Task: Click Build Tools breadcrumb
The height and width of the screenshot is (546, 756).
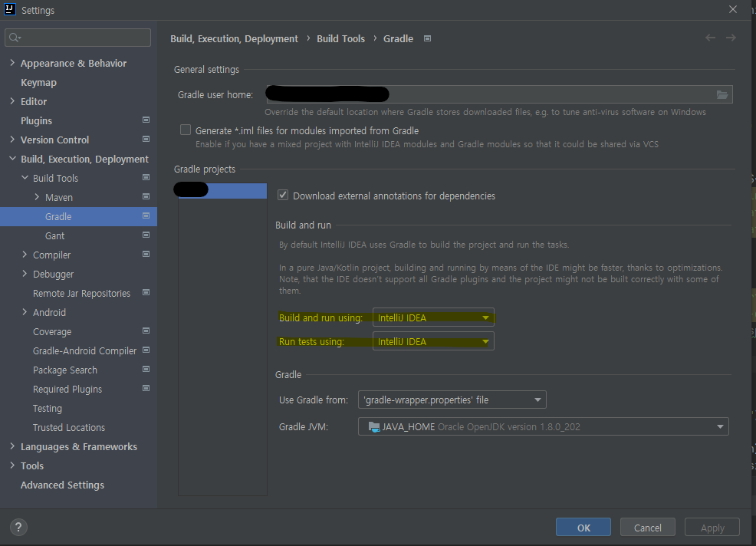Action: [x=341, y=38]
